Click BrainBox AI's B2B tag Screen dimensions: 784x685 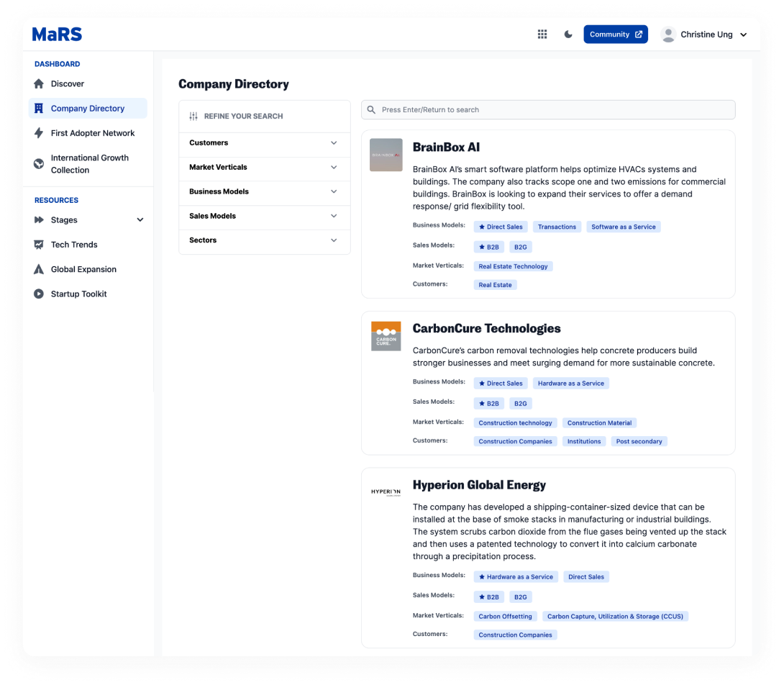click(488, 248)
